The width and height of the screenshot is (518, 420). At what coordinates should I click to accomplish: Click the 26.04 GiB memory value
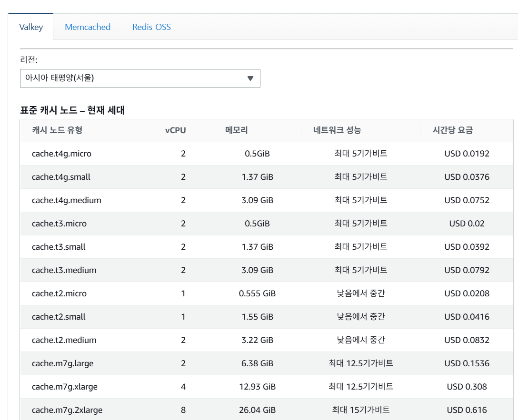[258, 410]
